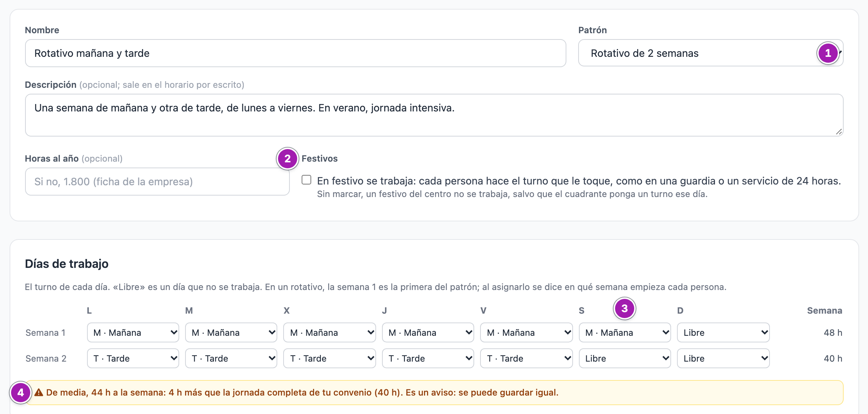The width and height of the screenshot is (868, 414).
Task: Open Semana 2 Friday (V) Tarde dropdown
Action: pyautogui.click(x=527, y=358)
